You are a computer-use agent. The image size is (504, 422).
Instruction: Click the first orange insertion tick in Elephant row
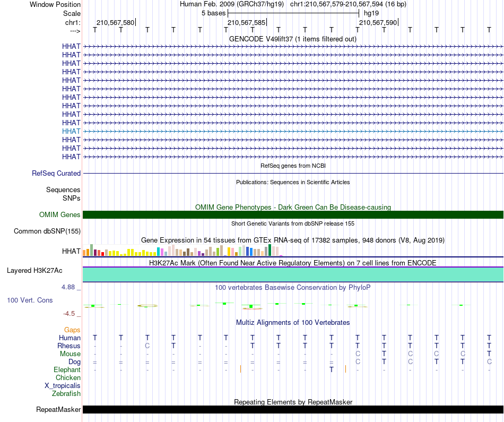[240, 369]
